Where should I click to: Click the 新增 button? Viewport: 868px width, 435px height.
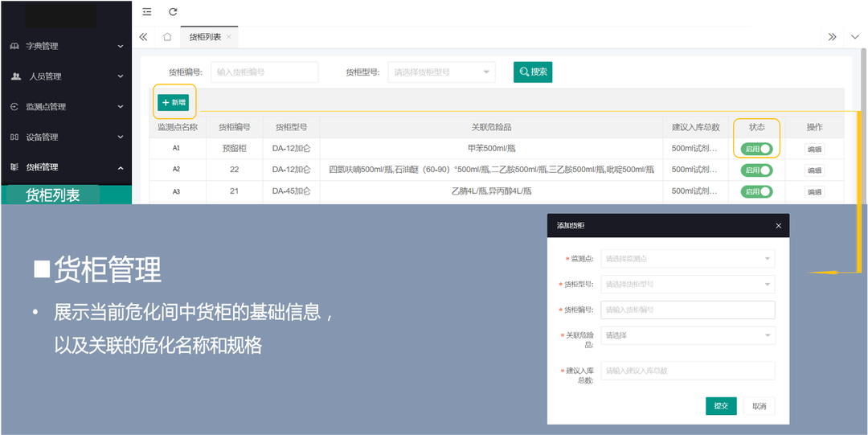point(174,102)
